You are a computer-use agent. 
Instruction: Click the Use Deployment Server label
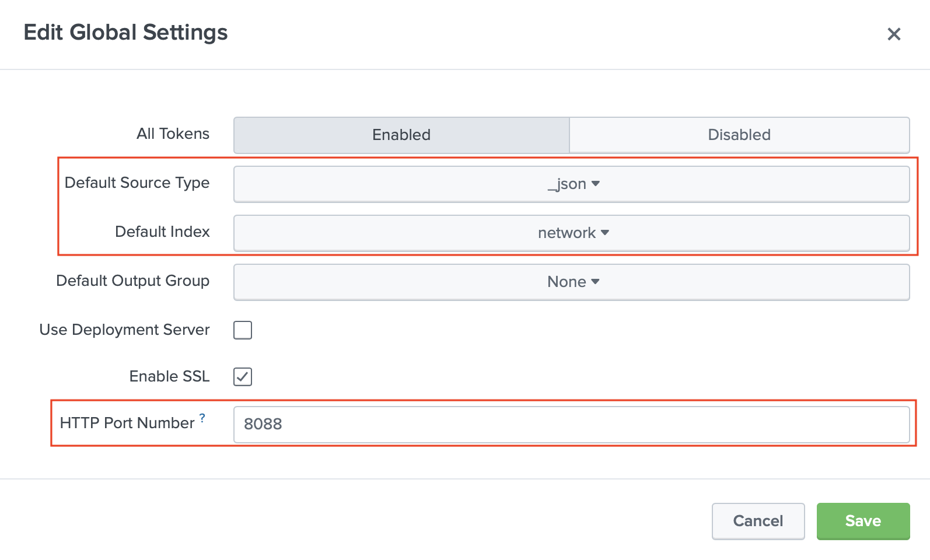click(124, 330)
